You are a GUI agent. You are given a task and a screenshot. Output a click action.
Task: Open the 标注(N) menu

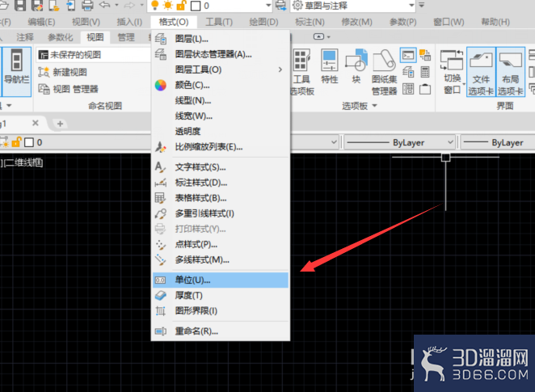click(x=310, y=22)
